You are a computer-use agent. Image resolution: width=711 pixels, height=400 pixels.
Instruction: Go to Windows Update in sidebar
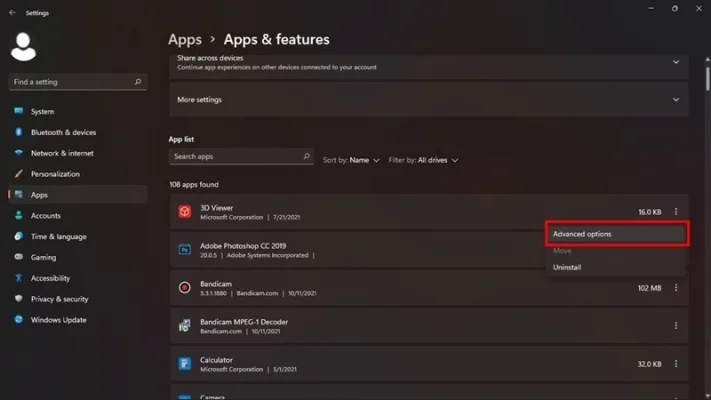[58, 320]
